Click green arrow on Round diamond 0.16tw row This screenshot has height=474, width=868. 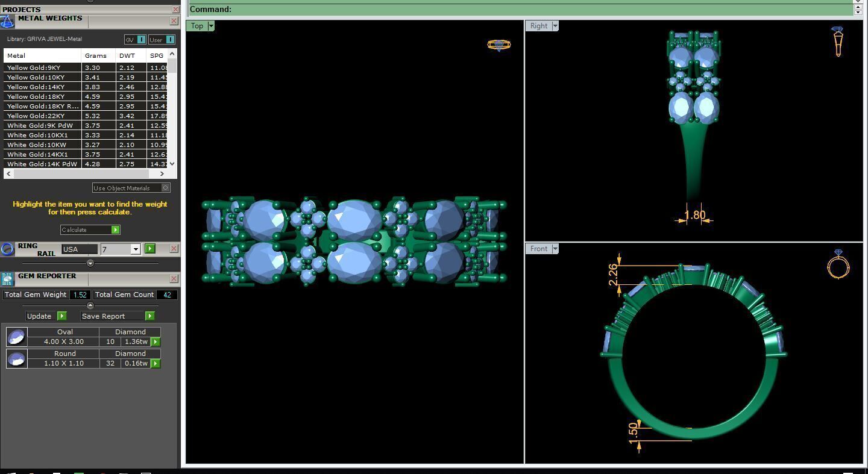[156, 363]
